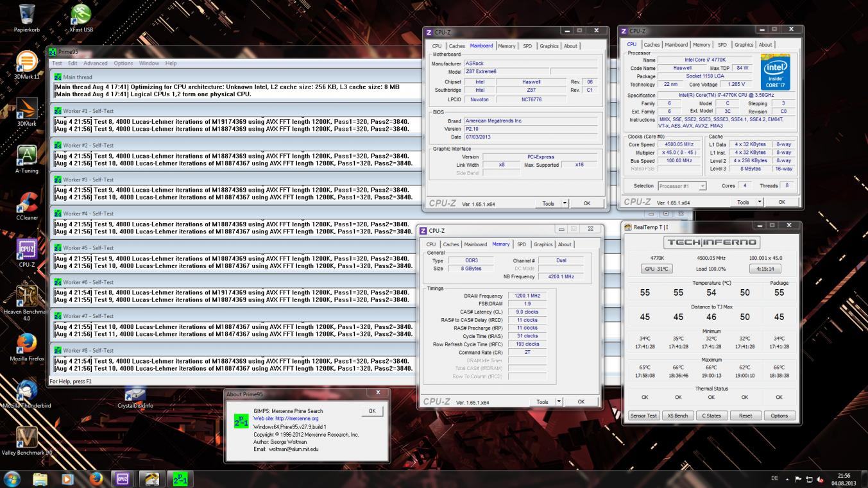Click the GPU 31°C button in RealTemp

pos(658,269)
